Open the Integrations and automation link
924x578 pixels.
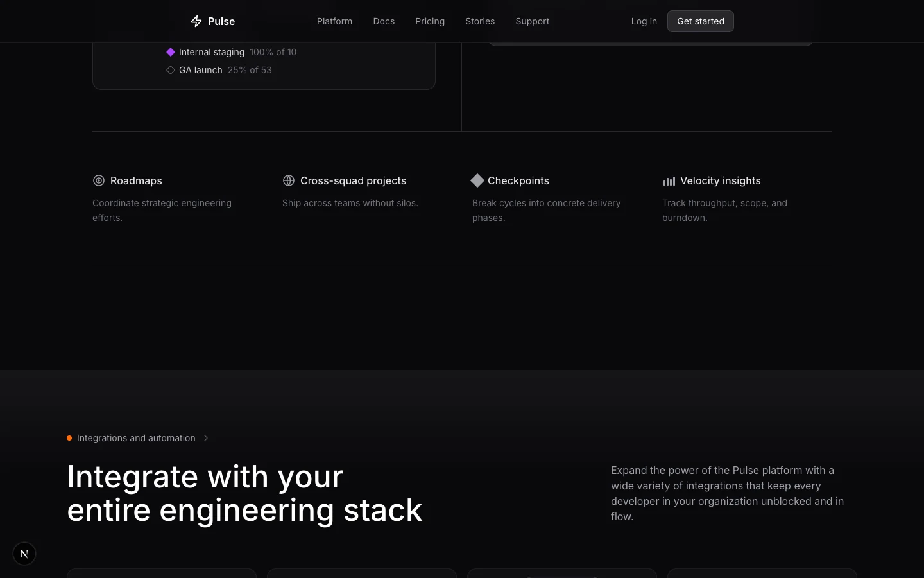point(136,438)
